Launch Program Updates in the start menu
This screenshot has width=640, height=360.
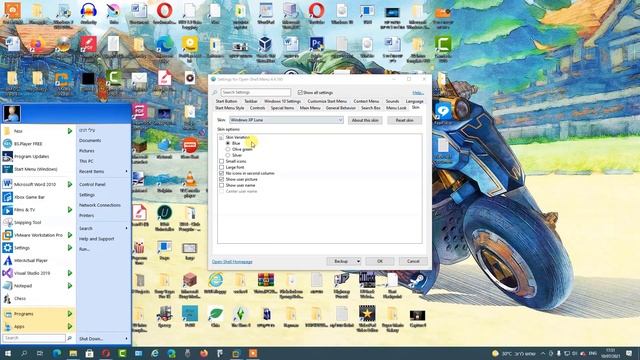tap(38, 156)
